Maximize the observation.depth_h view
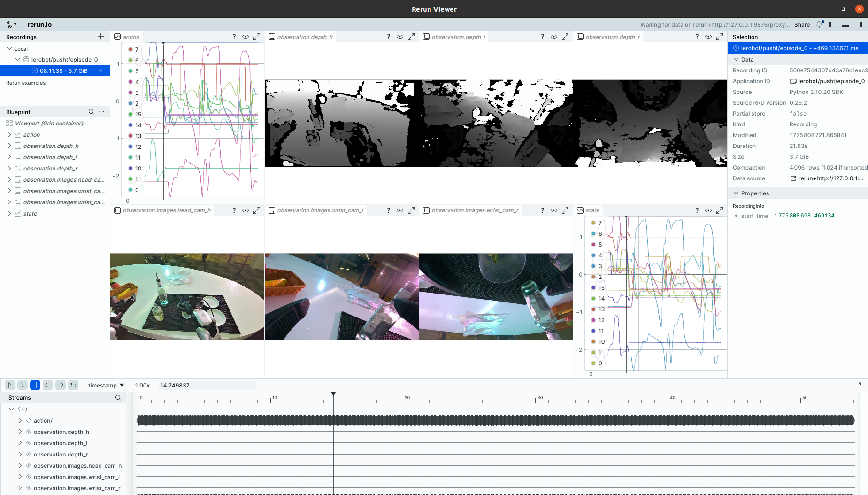 tap(411, 37)
